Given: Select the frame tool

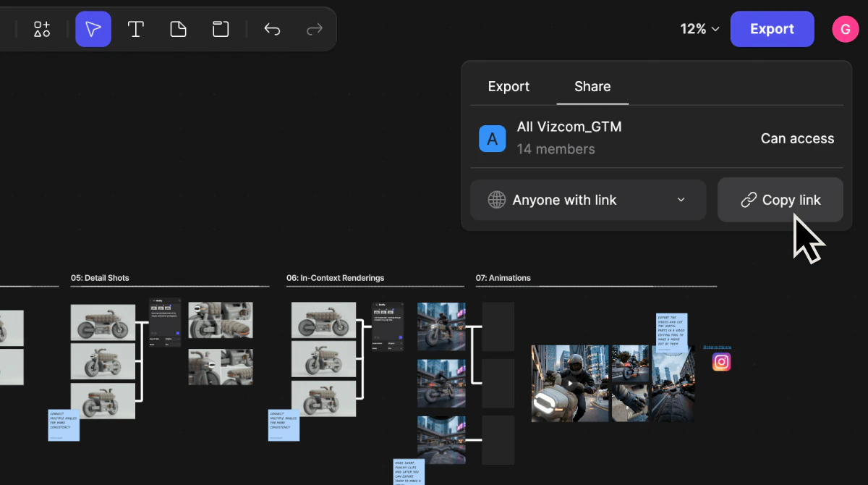Looking at the screenshot, I should coord(221,29).
